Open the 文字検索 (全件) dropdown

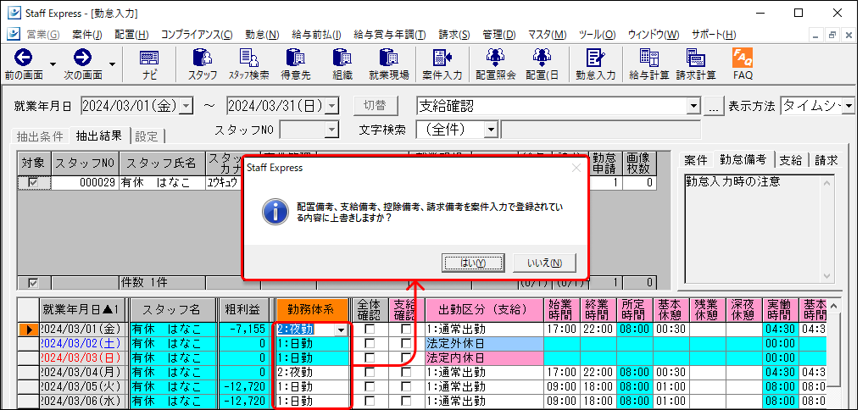[x=491, y=130]
